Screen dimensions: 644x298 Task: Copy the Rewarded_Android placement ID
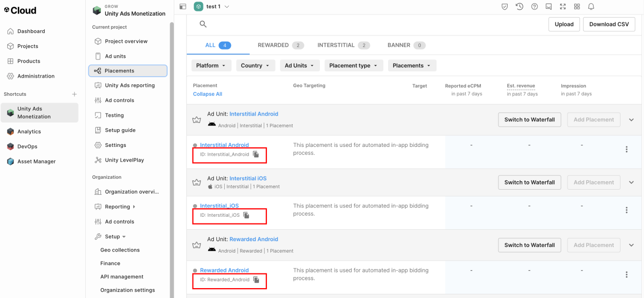click(x=256, y=280)
